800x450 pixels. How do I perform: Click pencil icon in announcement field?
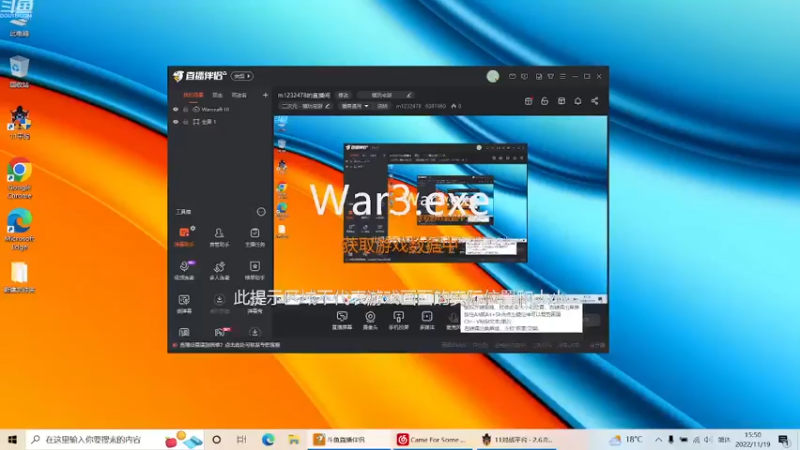pyautogui.click(x=409, y=95)
